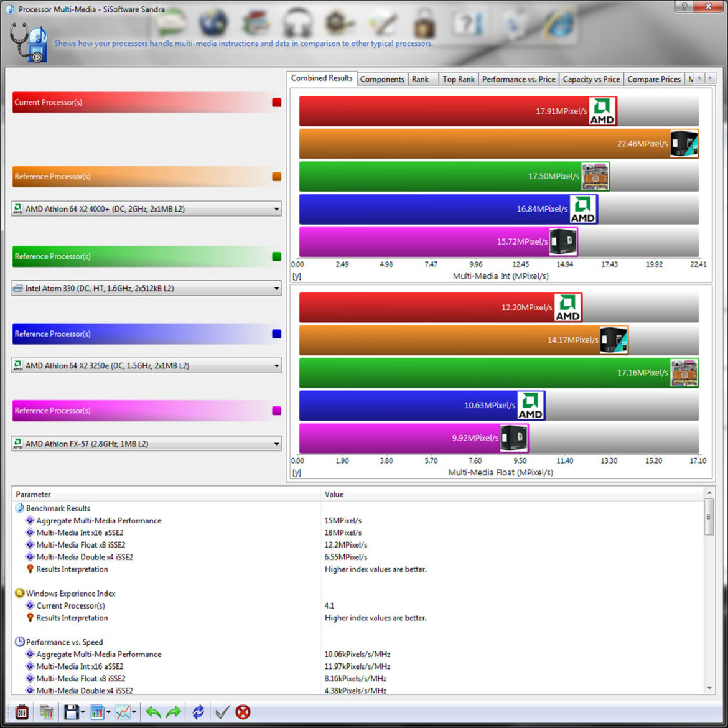Click the magenta Reference Processor(s) color square
728x728 pixels.
(x=276, y=411)
